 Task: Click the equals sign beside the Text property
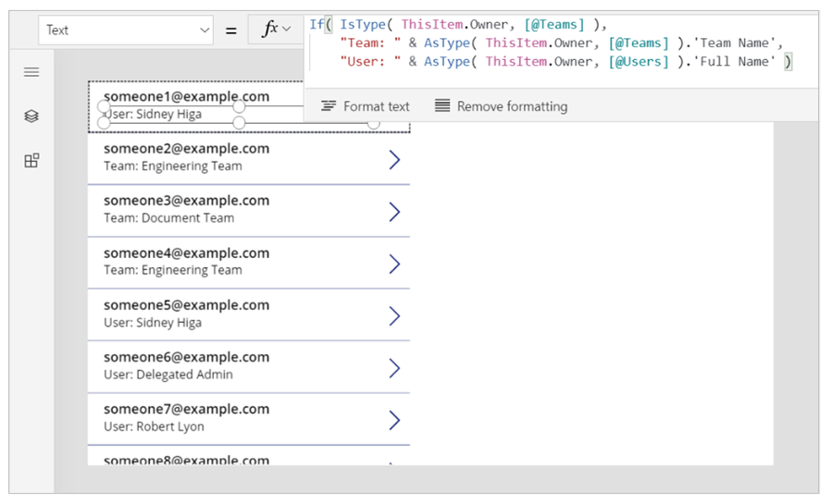pos(230,31)
